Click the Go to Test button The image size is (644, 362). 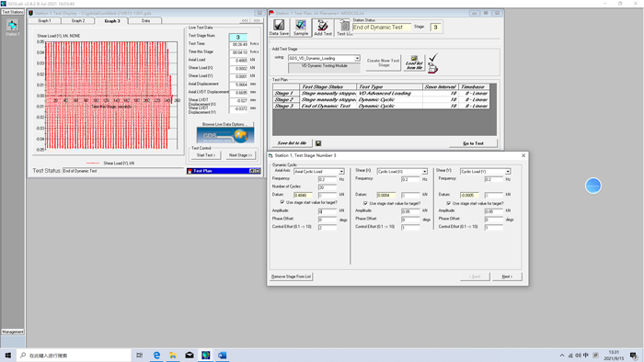tap(473, 143)
